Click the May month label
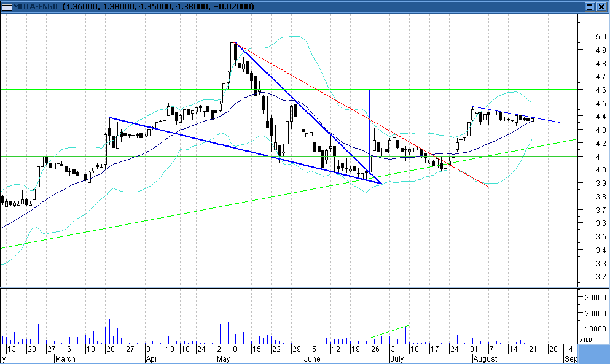The width and height of the screenshot is (610, 364). [x=224, y=359]
